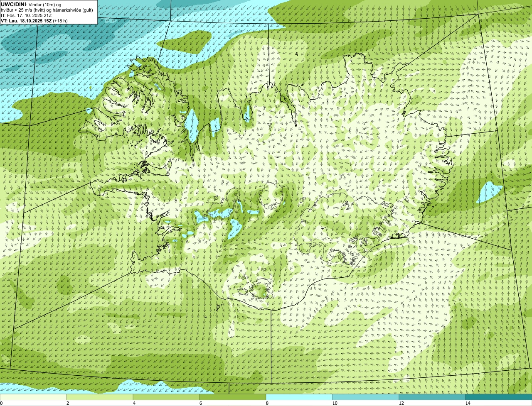Screen dimensions: 532x406
Task: Pick the 12–14 m/s teal legend swatch
Action: tap(432, 397)
